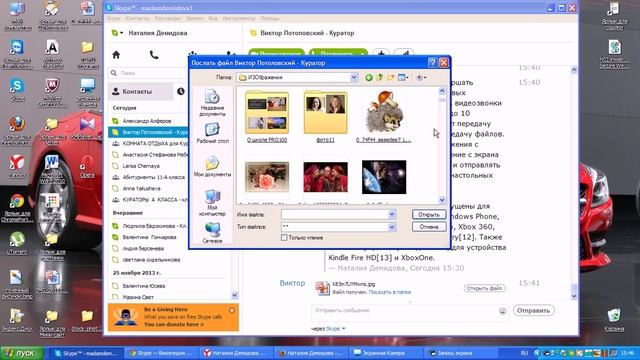
Task: Click contact list scrollbar down arrow
Action: [x=235, y=295]
